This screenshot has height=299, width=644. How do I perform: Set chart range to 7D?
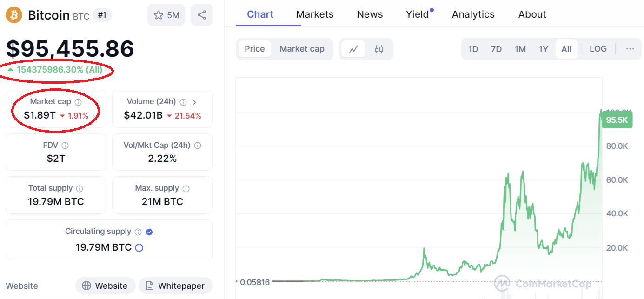coord(497,49)
